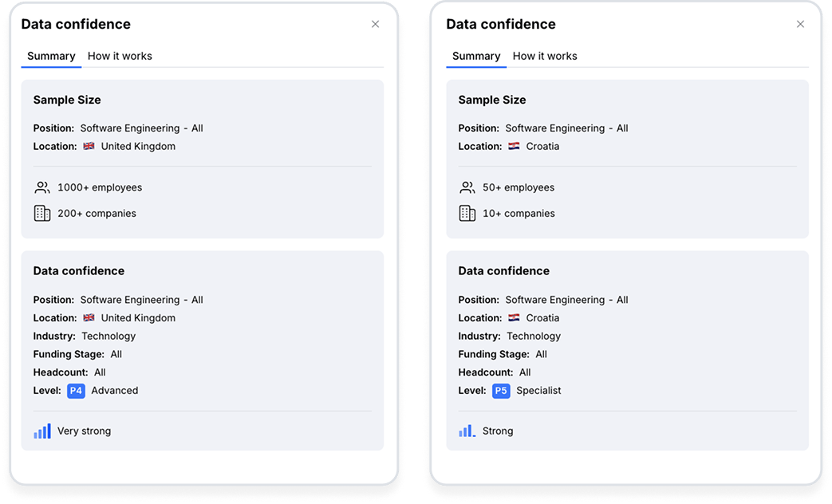Click the Headcount: All value in the UK panel
832x504 pixels.
pyautogui.click(x=99, y=372)
